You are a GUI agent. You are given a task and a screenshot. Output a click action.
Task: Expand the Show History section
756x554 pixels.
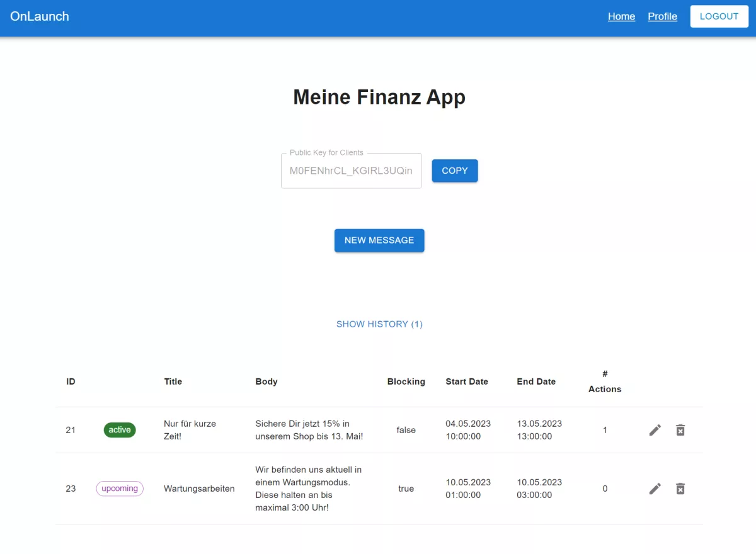coord(379,324)
